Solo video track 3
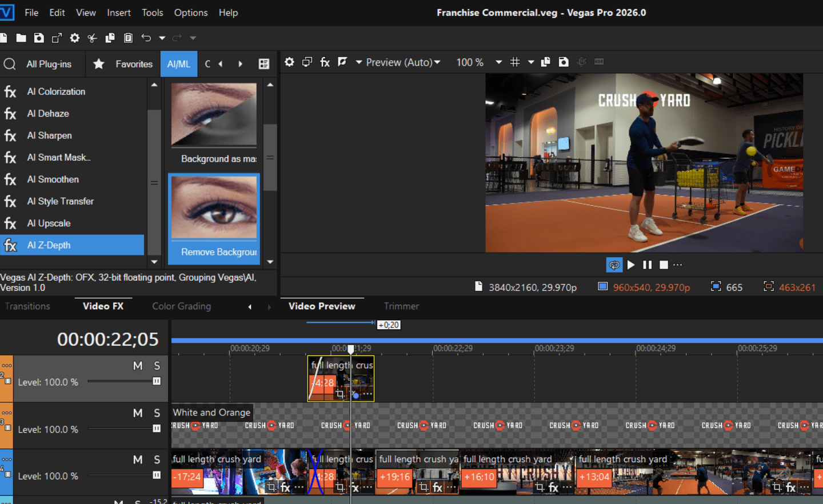This screenshot has height=504, width=823. coord(157,413)
